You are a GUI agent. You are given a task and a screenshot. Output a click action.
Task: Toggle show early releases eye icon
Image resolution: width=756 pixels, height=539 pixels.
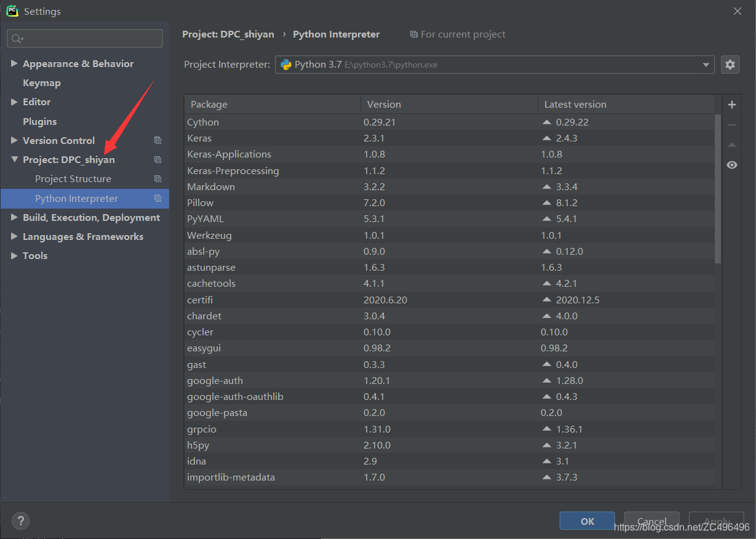731,165
